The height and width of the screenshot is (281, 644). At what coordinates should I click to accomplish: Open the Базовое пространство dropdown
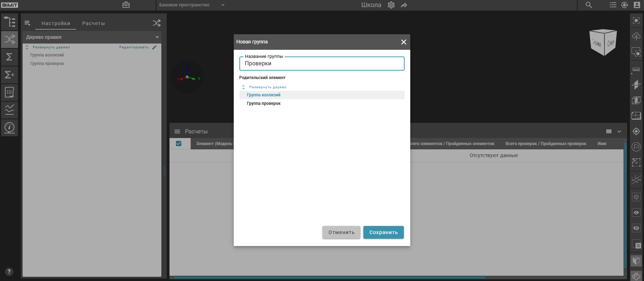coord(223,5)
